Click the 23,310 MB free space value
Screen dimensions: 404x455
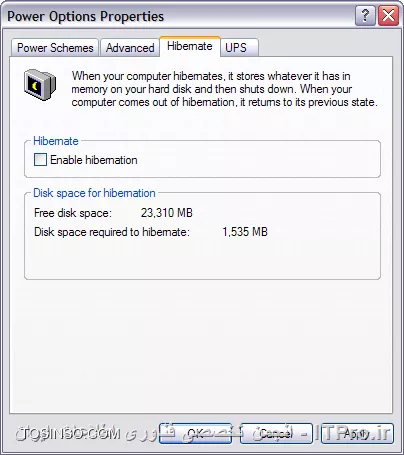point(167,213)
